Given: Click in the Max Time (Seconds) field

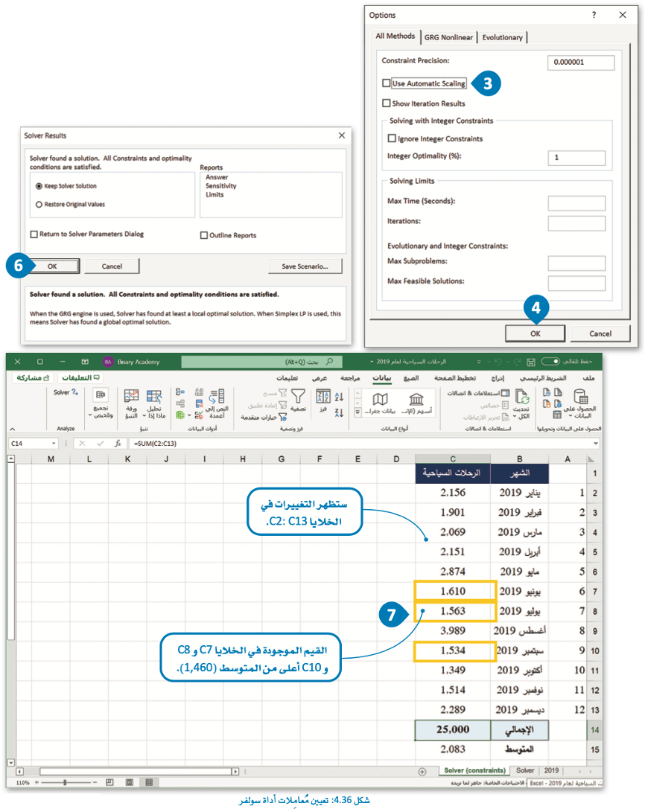Looking at the screenshot, I should [x=576, y=203].
